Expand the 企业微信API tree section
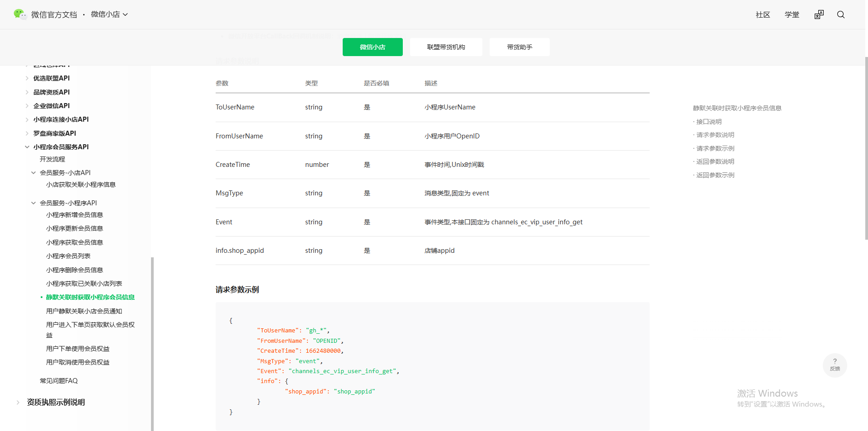 (x=27, y=106)
